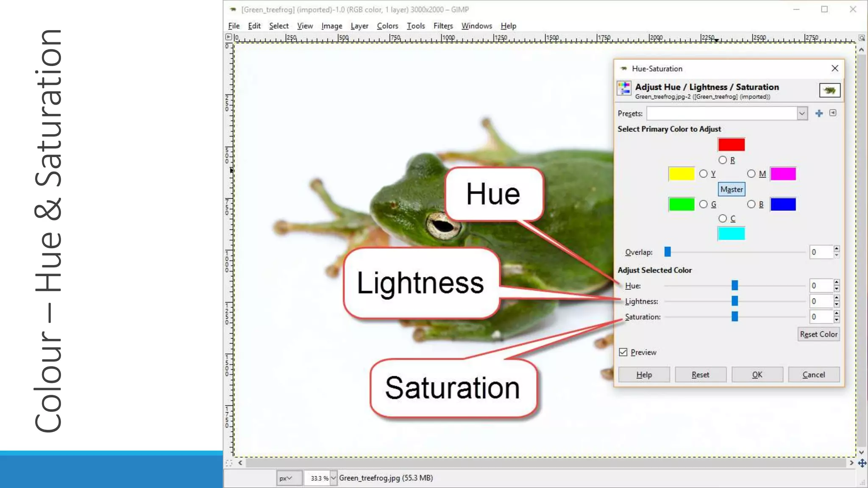Open the image menu button at ruler origin

coord(228,37)
